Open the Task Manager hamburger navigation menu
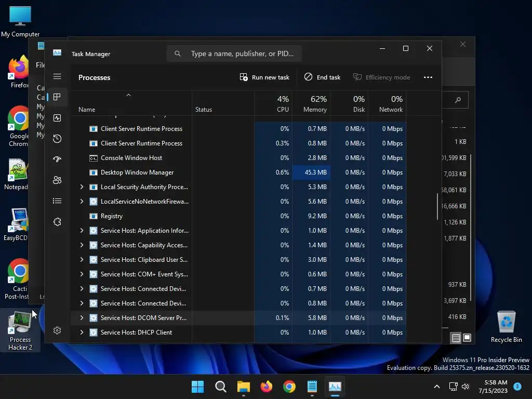The height and width of the screenshot is (399, 532). tap(57, 76)
